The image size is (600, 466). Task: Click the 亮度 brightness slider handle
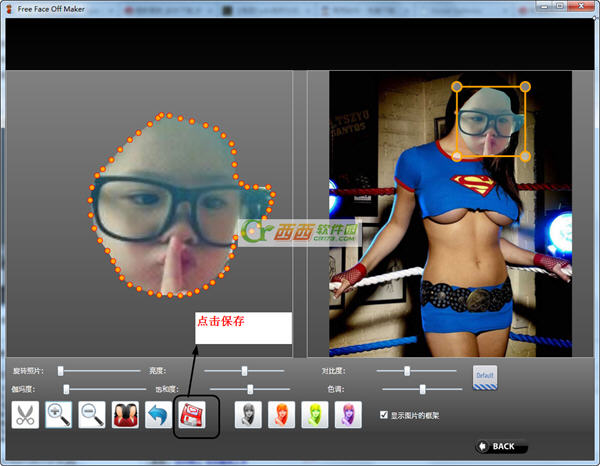pyautogui.click(x=244, y=370)
